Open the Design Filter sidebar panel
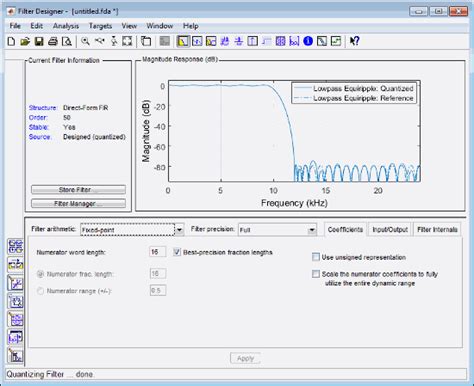This screenshot has width=474, height=386. [x=15, y=356]
